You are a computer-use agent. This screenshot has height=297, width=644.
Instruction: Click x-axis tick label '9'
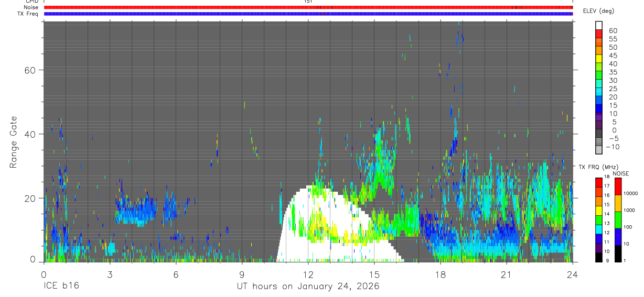pos(242,274)
